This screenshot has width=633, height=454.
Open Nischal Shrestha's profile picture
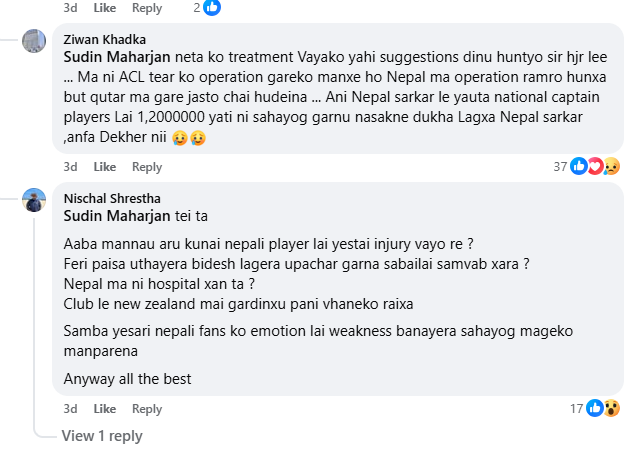[x=35, y=200]
